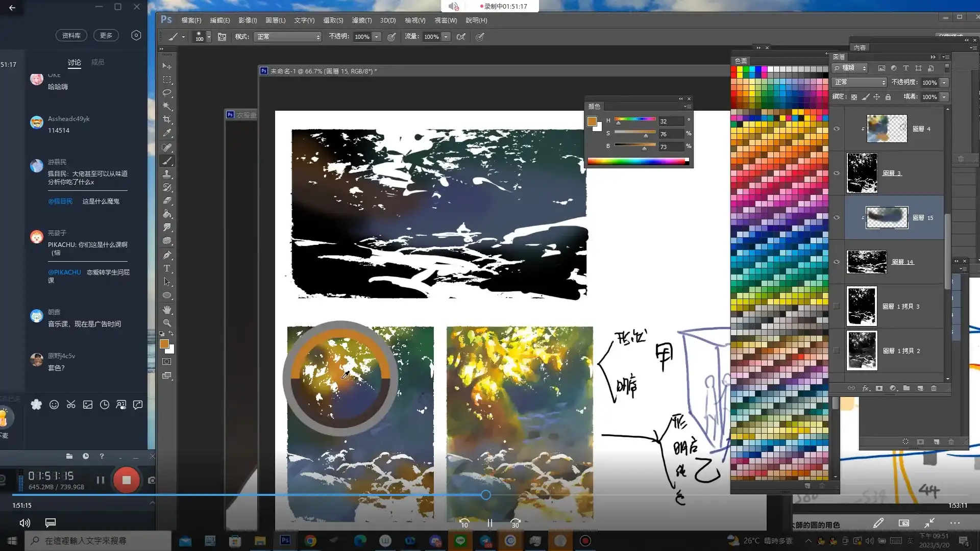980x551 pixels.
Task: Open the brush blend mode dropdown 正常
Action: [288, 37]
